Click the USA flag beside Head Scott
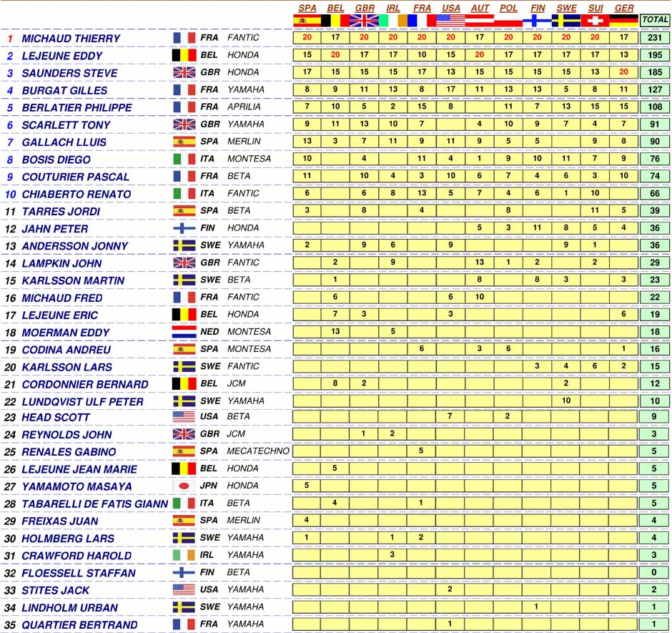The height and width of the screenshot is (633, 672). (x=184, y=416)
